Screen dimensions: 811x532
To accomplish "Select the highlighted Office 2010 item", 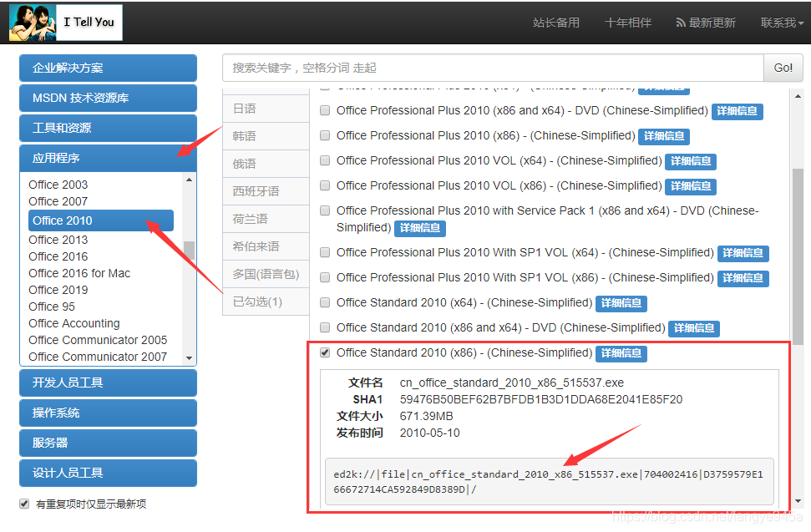I will point(101,220).
